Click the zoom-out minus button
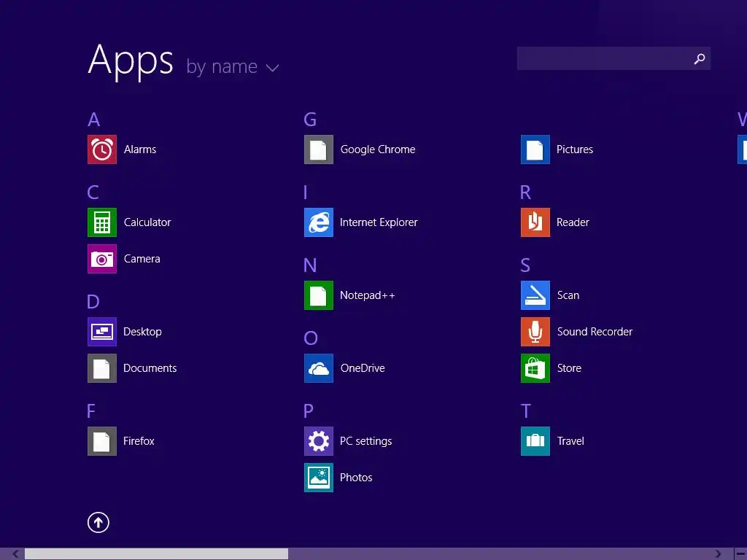 coord(741,554)
